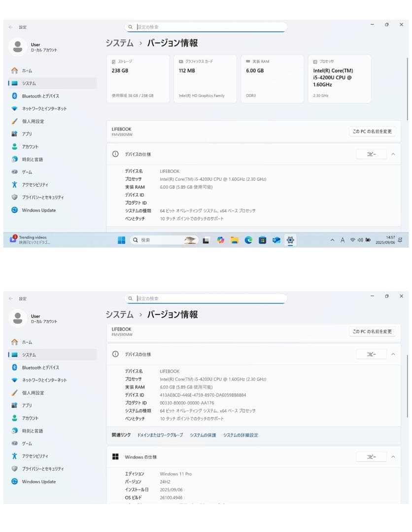The image size is (412, 532).
Task: Click the volume speaker tray icon
Action: click(360, 240)
